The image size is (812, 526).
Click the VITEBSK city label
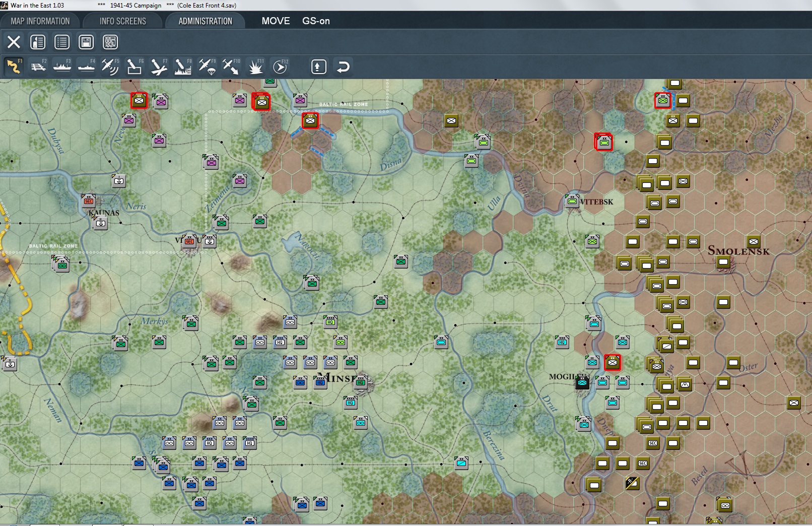coord(597,202)
